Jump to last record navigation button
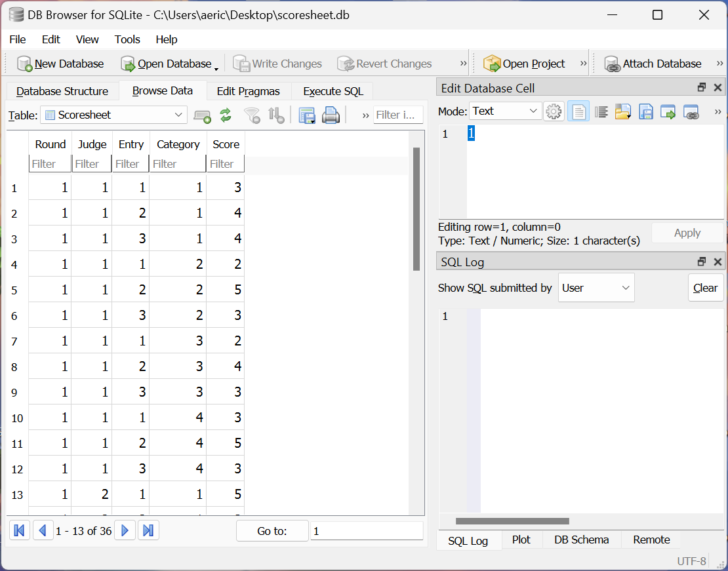 click(148, 530)
